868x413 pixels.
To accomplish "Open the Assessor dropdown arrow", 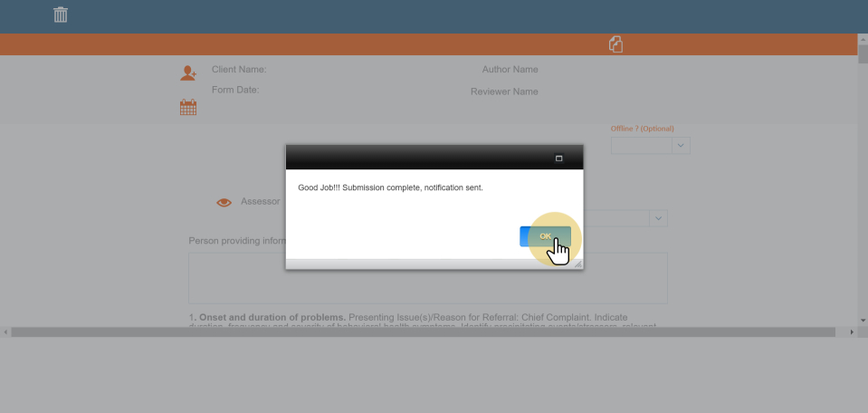I will [658, 218].
